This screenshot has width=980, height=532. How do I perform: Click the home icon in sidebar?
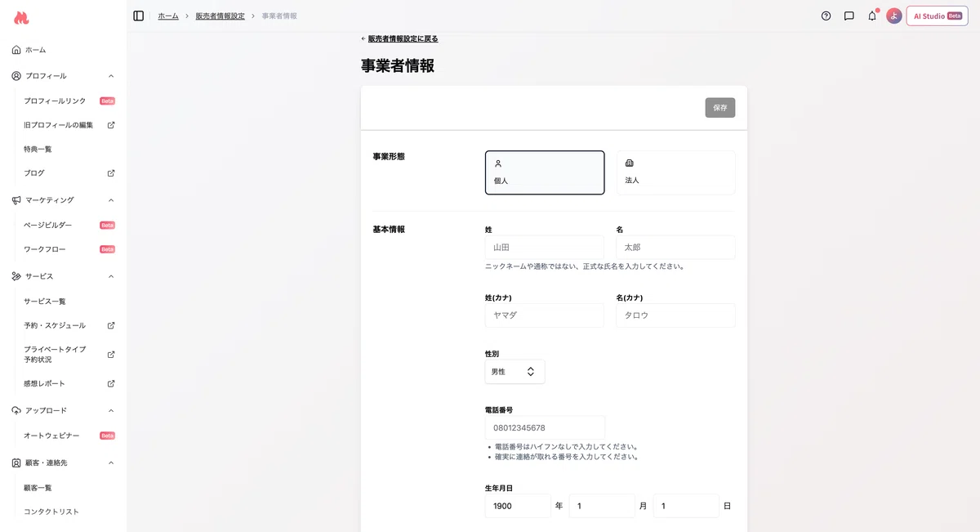pyautogui.click(x=16, y=50)
